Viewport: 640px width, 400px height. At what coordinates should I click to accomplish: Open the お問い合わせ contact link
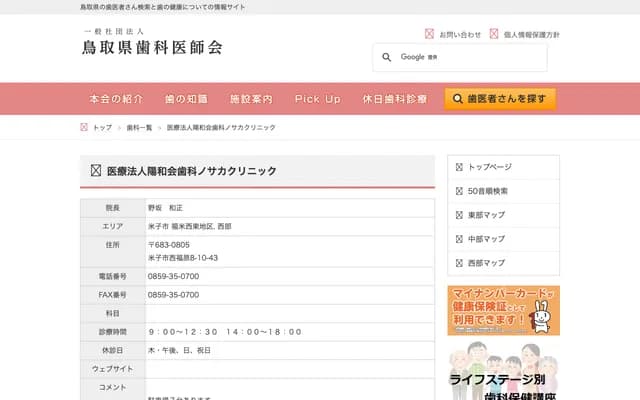(x=460, y=35)
